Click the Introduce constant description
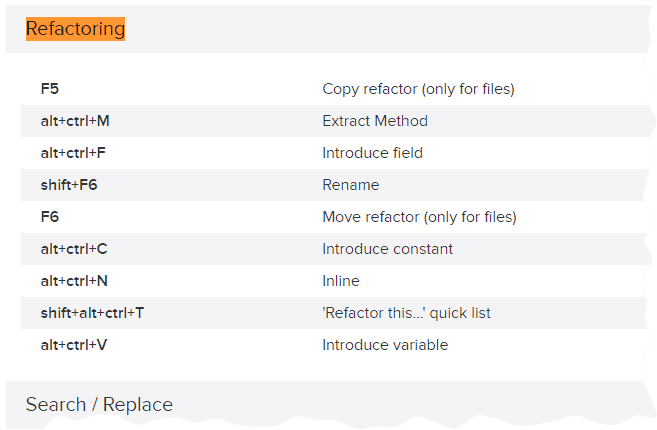This screenshot has height=430, width=657. (x=388, y=249)
